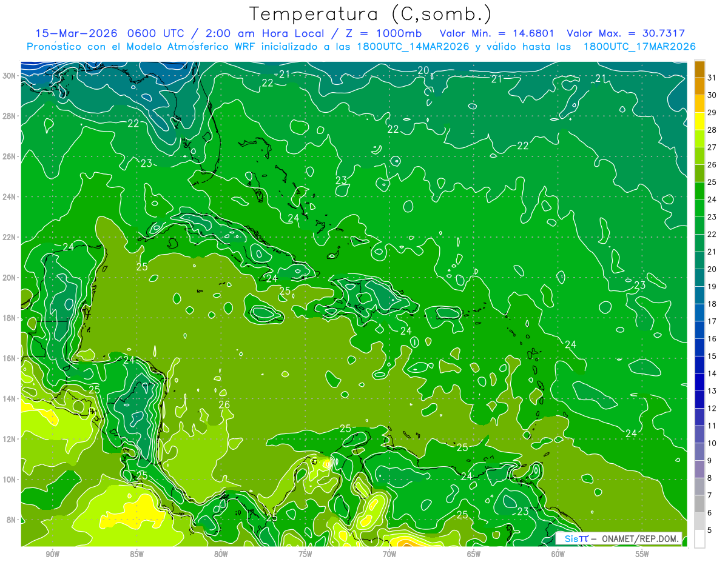The height and width of the screenshot is (562, 728).
Task: Click the 30N latitude axis label
Action: pyautogui.click(x=9, y=76)
